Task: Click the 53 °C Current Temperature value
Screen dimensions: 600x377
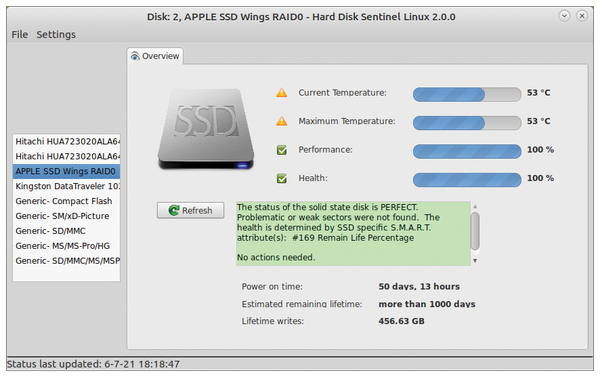Action: [538, 93]
